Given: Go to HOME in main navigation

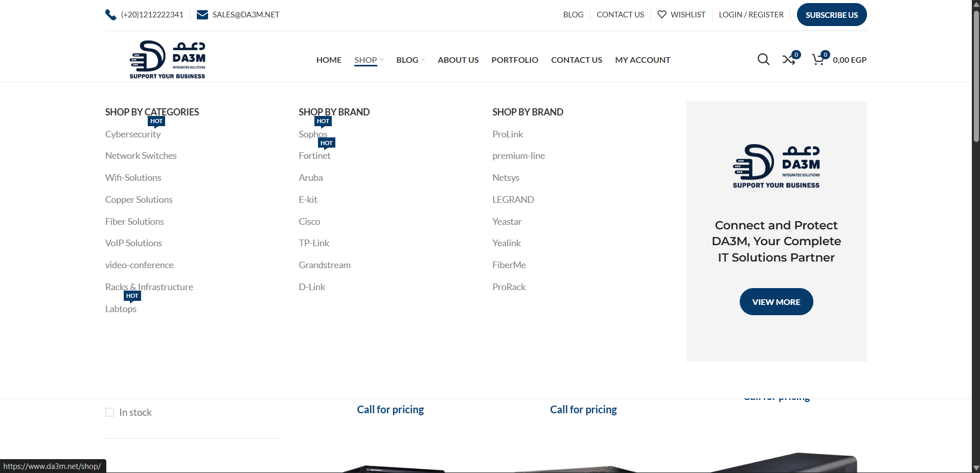Looking at the screenshot, I should coord(329,60).
